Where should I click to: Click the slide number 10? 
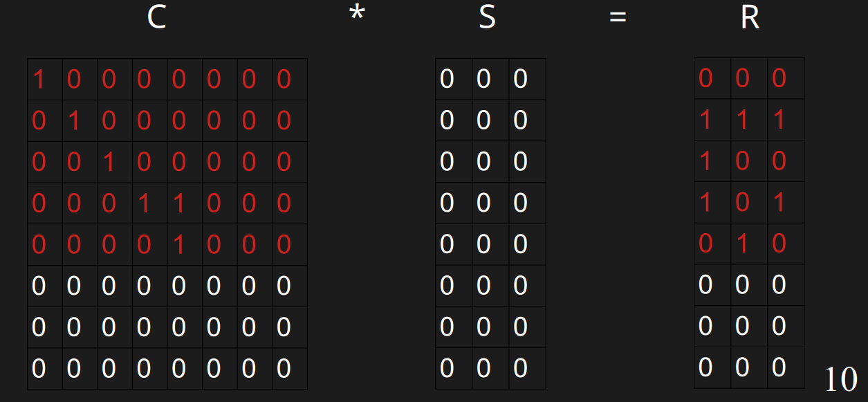click(841, 379)
